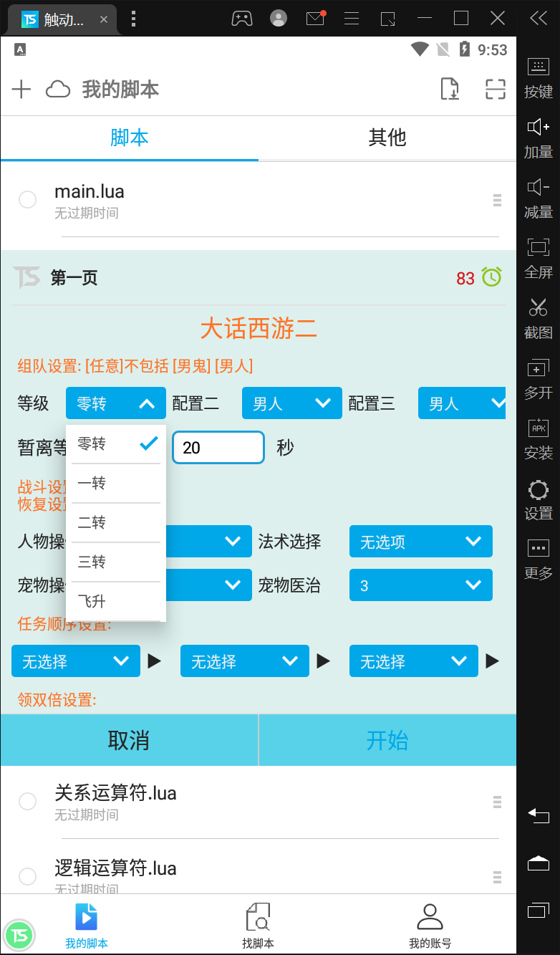Click the 开始 button

(x=387, y=740)
